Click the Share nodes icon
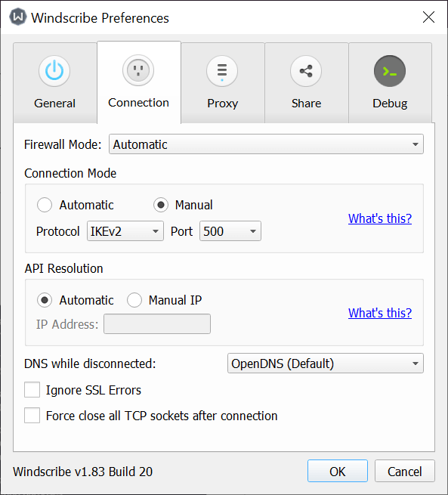Image resolution: width=448 pixels, height=495 pixels. point(306,71)
